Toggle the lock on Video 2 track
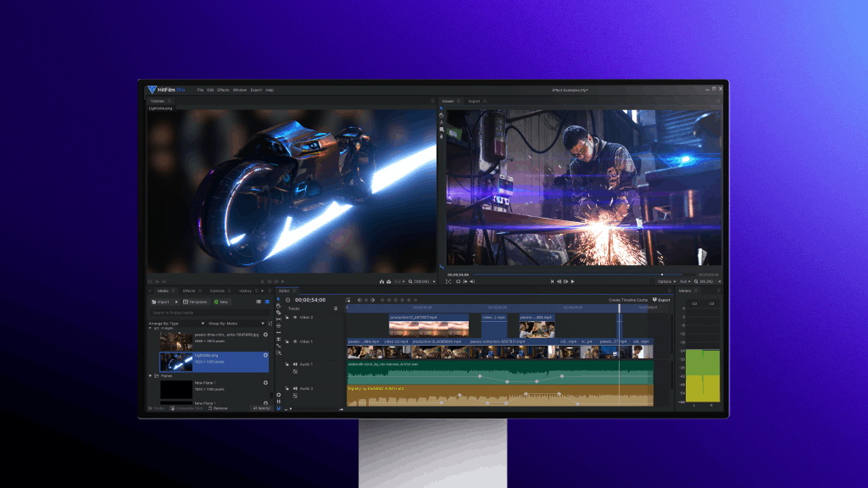868x488 pixels. tap(287, 318)
